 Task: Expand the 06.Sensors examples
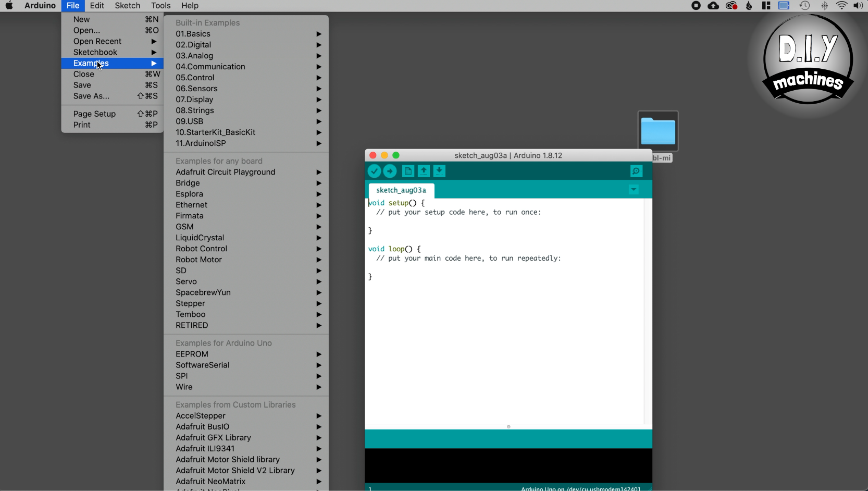246,89
